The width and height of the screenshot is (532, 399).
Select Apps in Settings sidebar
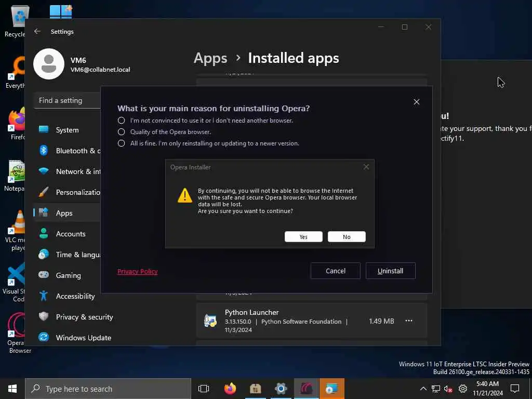(x=67, y=213)
